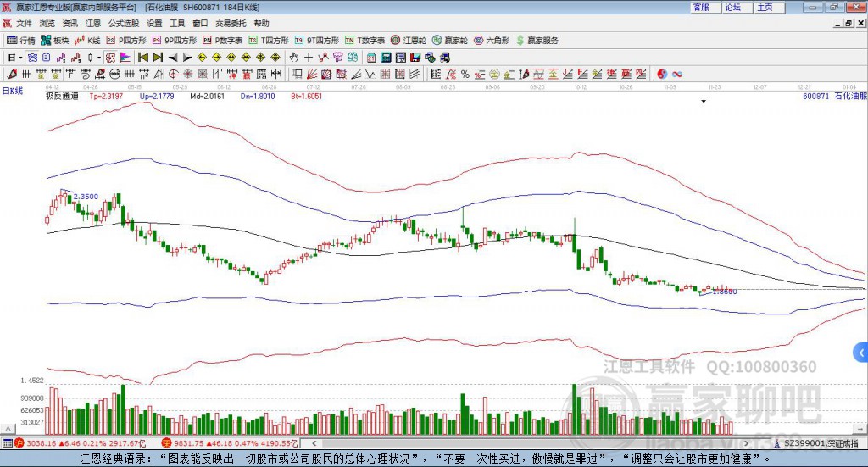Open the 交易委托 menu
This screenshot has height=467, width=868.
(231, 23)
